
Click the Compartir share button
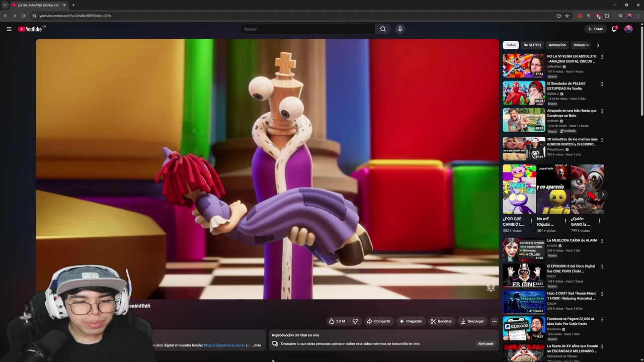point(378,321)
